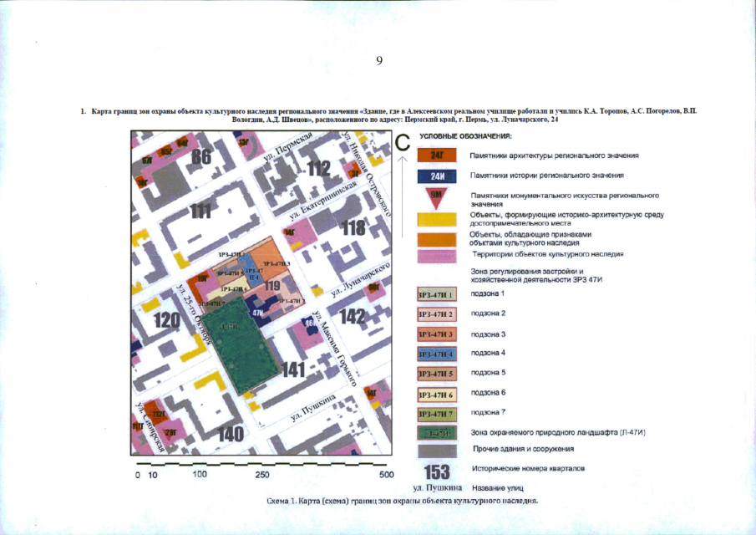Click quarter number 119 on the map
Viewport: 756px width, 535px height.
[272, 286]
